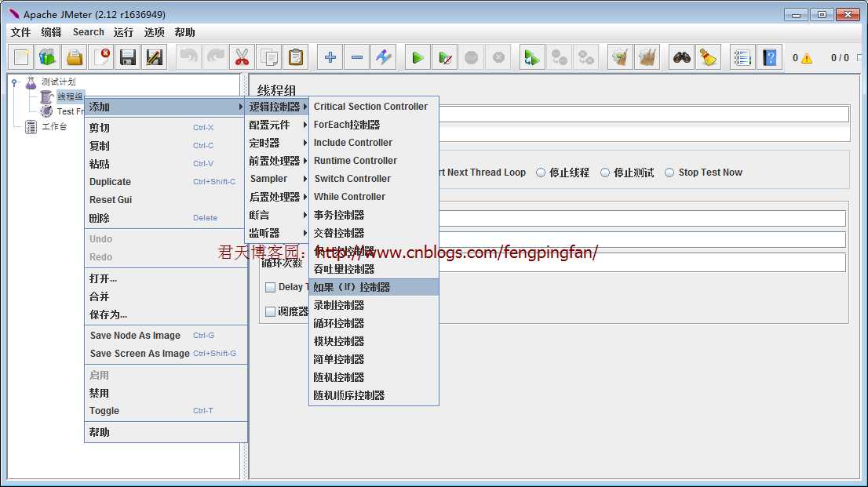Expand the 添加 submenu entry
This screenshot has height=487, width=868.
165,107
